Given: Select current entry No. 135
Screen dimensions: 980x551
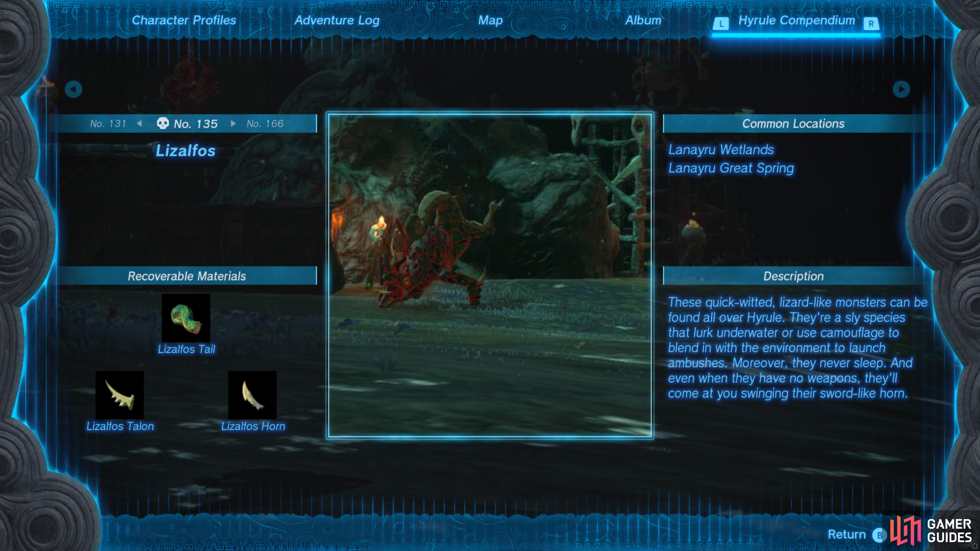Looking at the screenshot, I should pyautogui.click(x=195, y=124).
